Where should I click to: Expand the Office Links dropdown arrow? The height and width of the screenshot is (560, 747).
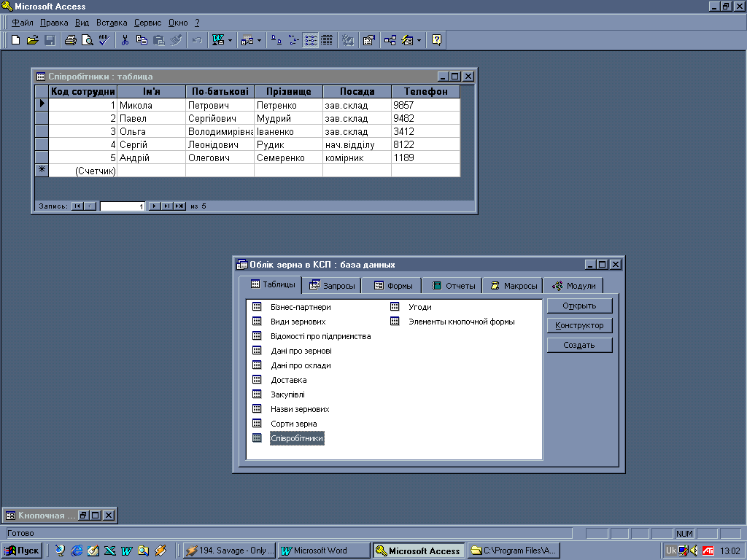pos(231,40)
